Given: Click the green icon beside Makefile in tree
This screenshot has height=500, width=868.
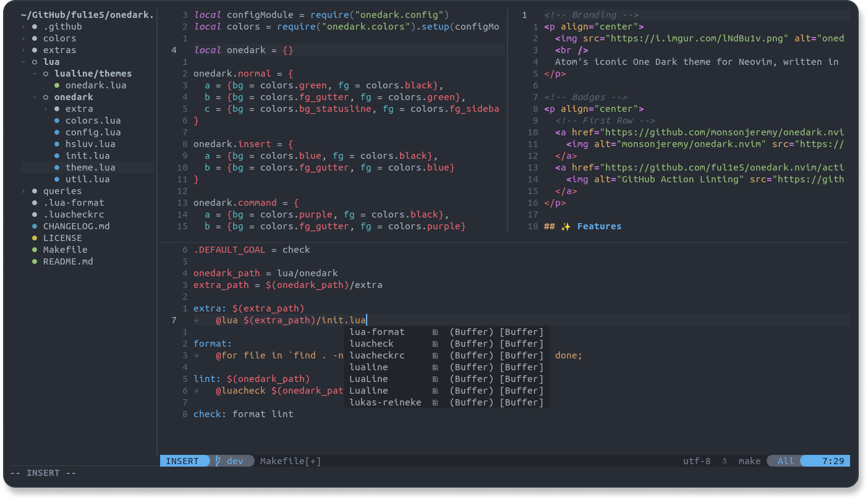Looking at the screenshot, I should [35, 250].
